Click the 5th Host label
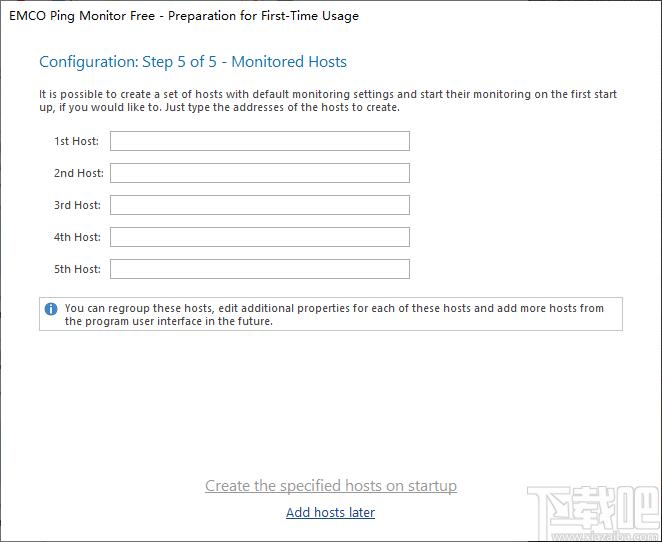662x542 pixels. click(77, 269)
